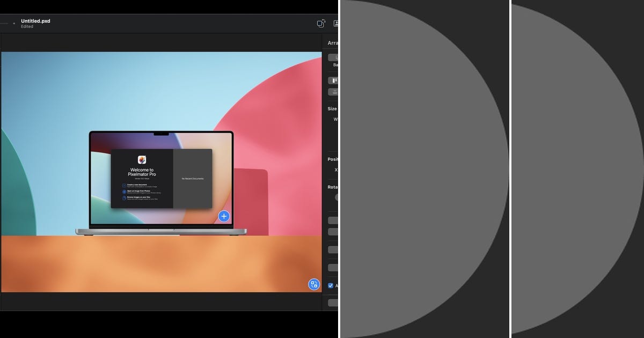
Task: Click the first grey action button in the sidebar
Action: (334, 219)
